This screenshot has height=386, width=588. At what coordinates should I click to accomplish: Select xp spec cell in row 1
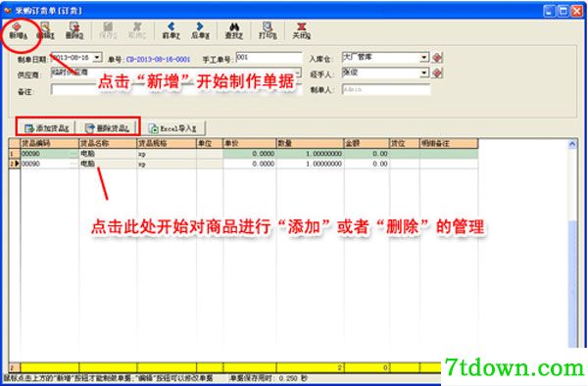(167, 154)
